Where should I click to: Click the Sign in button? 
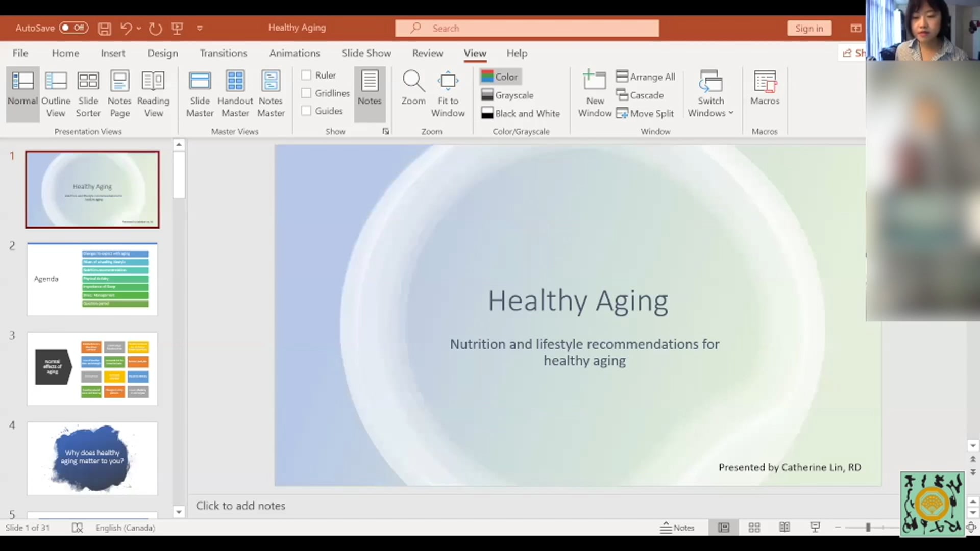pos(809,28)
